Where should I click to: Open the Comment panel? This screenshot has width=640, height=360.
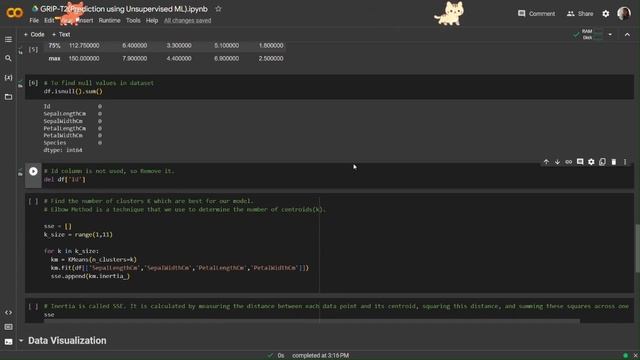[x=536, y=13]
